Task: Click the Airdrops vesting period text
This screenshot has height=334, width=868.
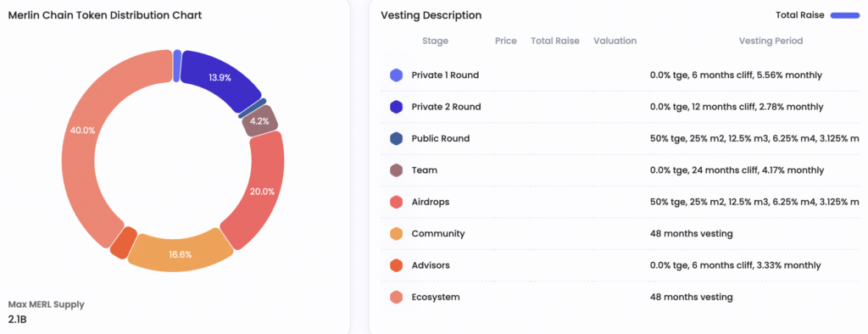Action: 755,202
